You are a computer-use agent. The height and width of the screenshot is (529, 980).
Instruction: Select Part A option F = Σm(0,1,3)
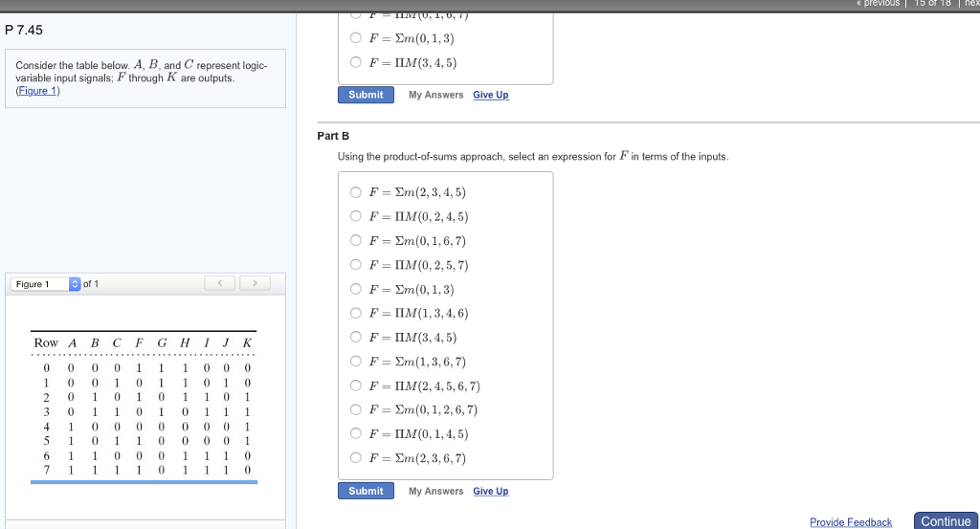tap(355, 38)
